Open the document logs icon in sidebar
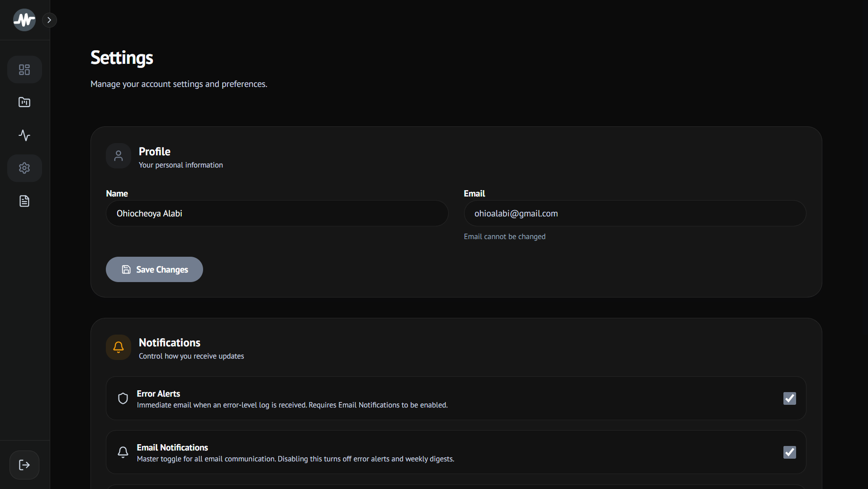Viewport: 868px width, 489px height. [x=24, y=201]
